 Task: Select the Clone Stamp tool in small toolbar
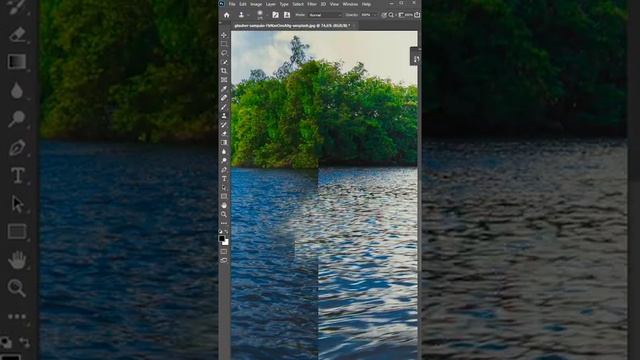pyautogui.click(x=224, y=116)
